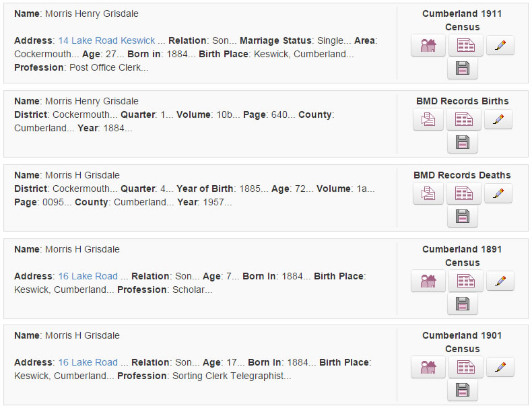532x408 pixels.
Task: Open household view for Cumberland 1891 Census
Action: tap(428, 281)
